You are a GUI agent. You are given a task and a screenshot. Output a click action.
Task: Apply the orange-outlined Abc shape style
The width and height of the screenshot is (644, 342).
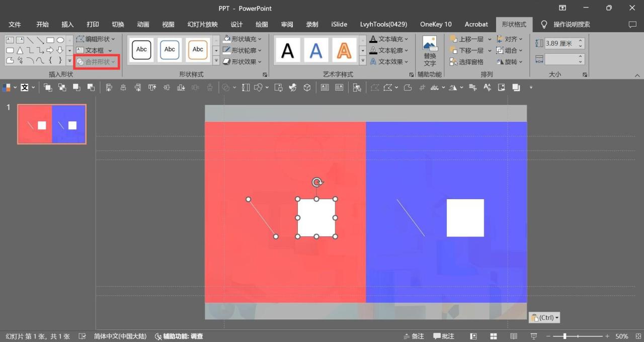click(198, 50)
